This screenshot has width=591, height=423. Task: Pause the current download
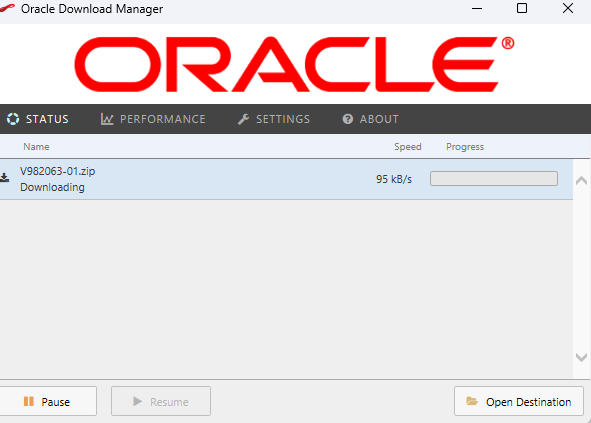[47, 402]
